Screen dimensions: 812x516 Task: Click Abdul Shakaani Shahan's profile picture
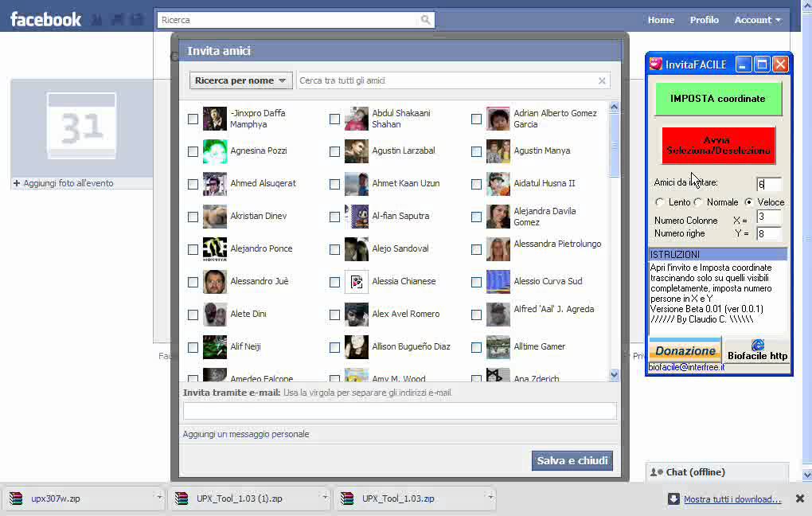pyautogui.click(x=357, y=119)
